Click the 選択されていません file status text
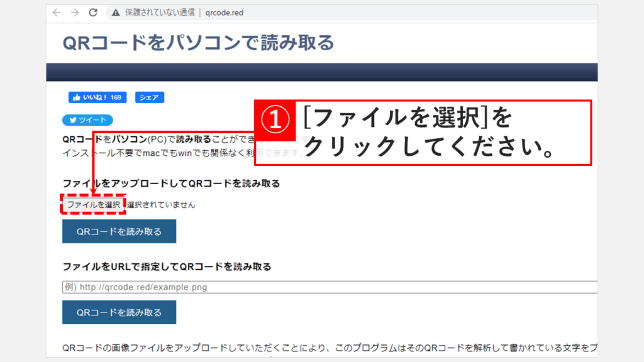644x362 pixels. click(x=161, y=205)
